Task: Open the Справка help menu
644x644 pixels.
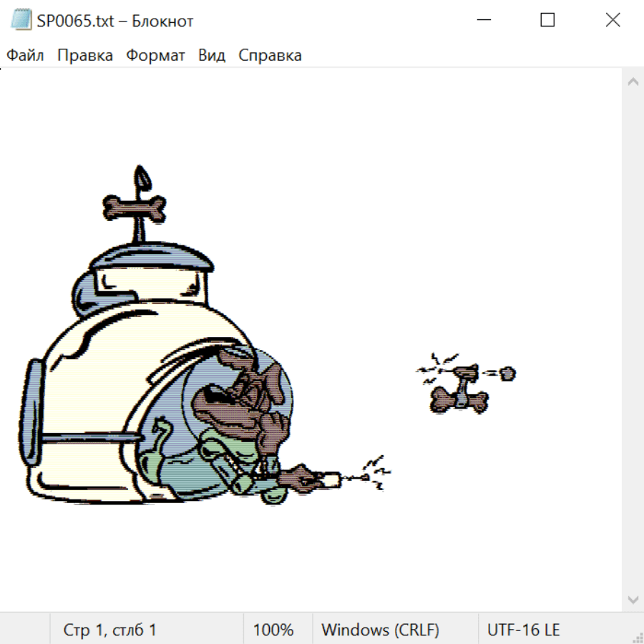Action: coord(270,56)
